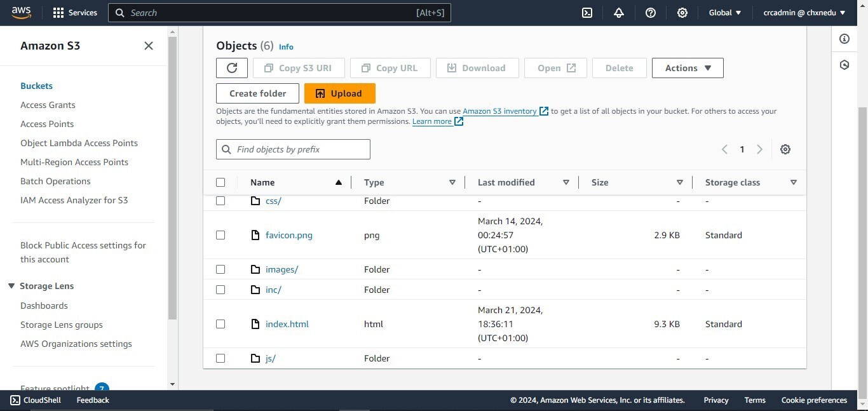
Task: Go to Batch Operations
Action: pyautogui.click(x=55, y=181)
